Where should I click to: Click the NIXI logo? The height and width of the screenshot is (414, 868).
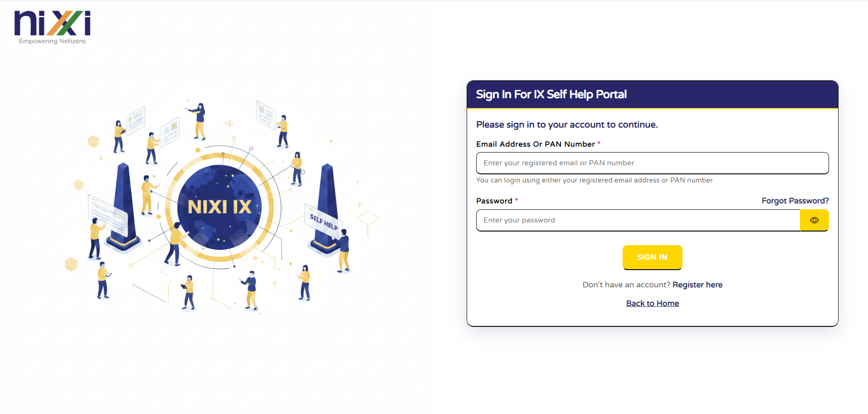tap(52, 24)
